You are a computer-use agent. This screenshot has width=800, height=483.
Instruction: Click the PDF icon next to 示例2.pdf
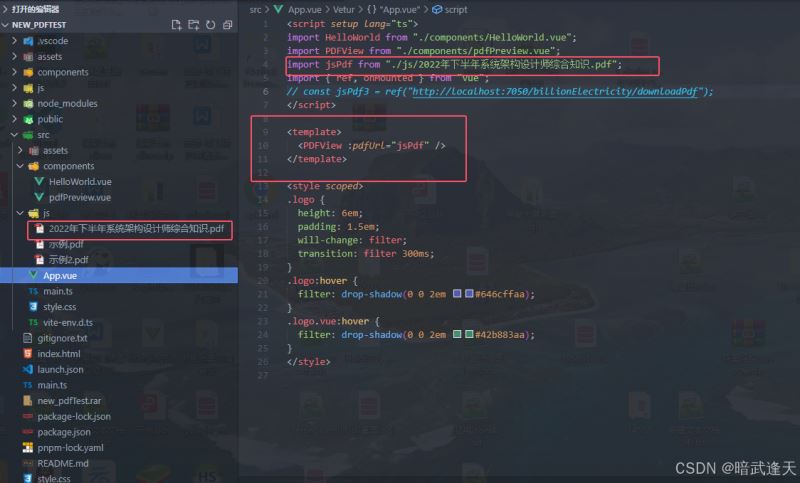(39, 260)
